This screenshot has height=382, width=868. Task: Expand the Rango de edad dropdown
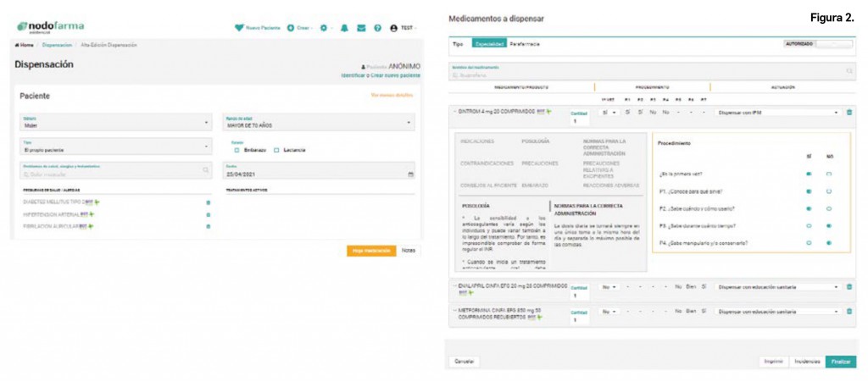click(319, 123)
